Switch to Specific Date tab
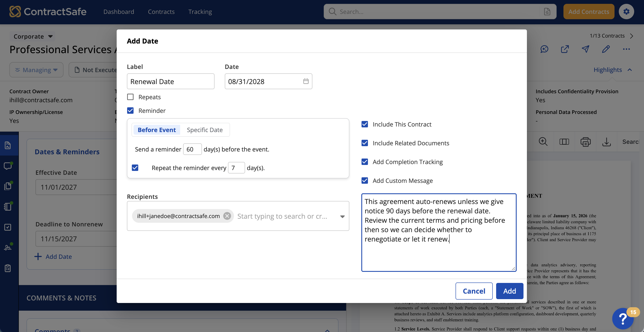This screenshot has width=644, height=332. [204, 130]
